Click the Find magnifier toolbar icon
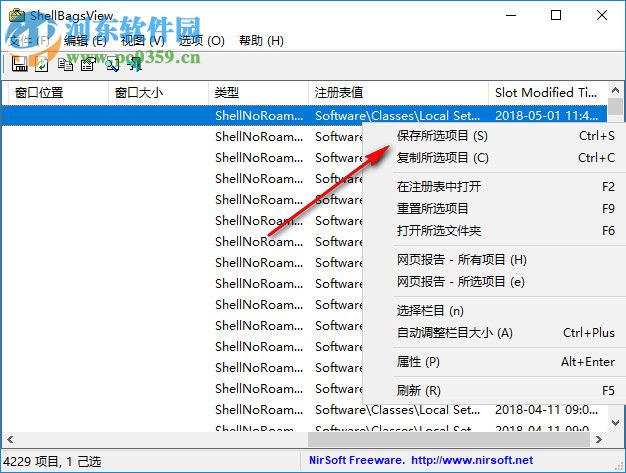 pos(113,64)
